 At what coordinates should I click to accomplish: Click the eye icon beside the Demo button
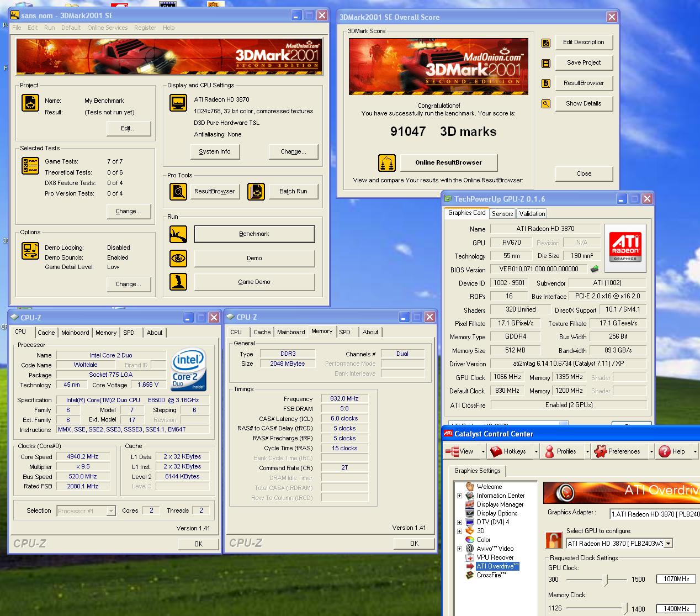pos(178,258)
